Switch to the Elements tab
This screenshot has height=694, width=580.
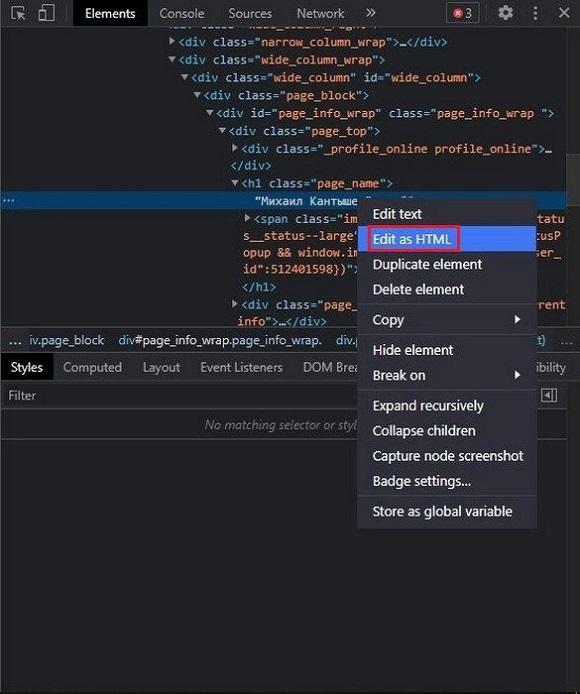pyautogui.click(x=110, y=14)
